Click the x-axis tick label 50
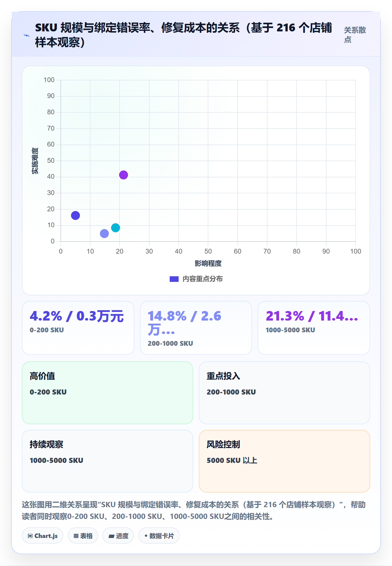 click(208, 251)
